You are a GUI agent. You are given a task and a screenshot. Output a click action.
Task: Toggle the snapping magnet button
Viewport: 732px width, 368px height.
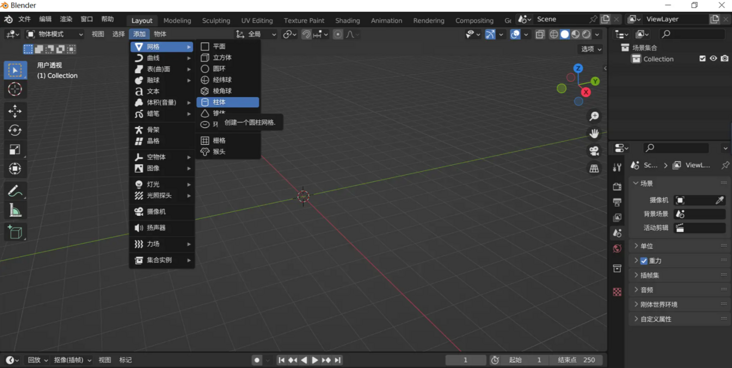pos(306,34)
